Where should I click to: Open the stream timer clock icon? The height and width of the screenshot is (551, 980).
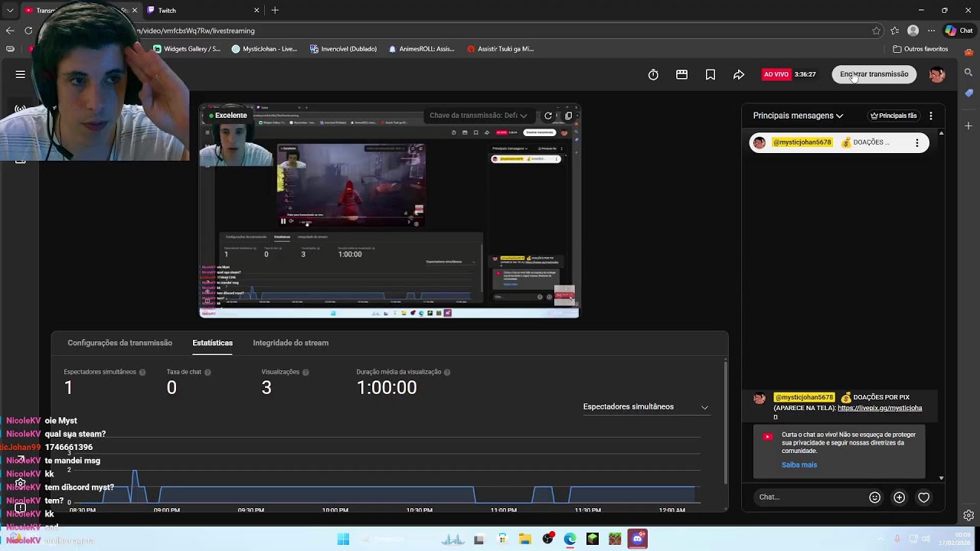pyautogui.click(x=653, y=74)
